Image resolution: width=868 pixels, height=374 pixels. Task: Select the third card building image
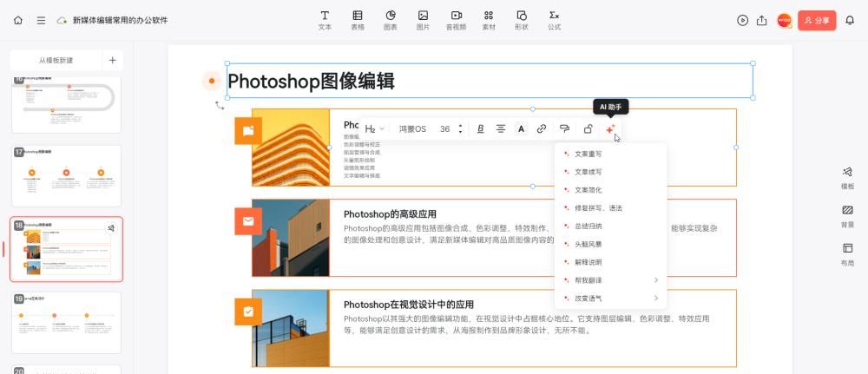[291, 328]
